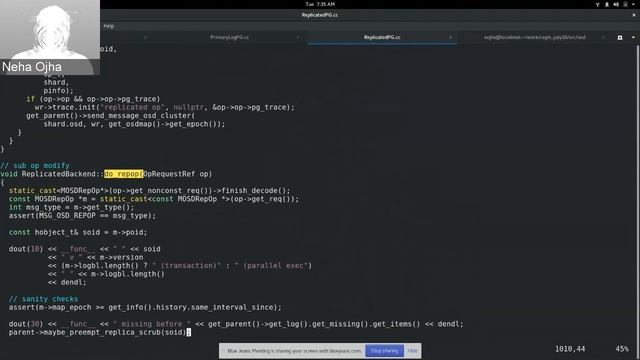Open the clock showing Tue 7:35 AM
640x360 pixels.
(x=320, y=4)
